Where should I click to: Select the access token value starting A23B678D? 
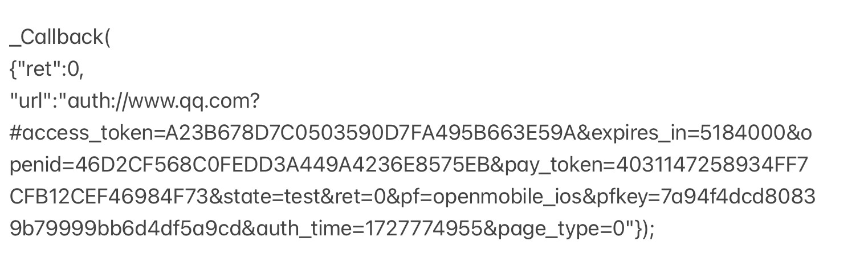[371, 133]
